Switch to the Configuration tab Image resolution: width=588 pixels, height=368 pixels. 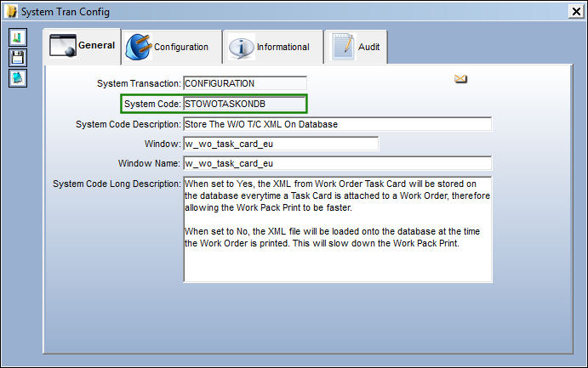tap(171, 48)
